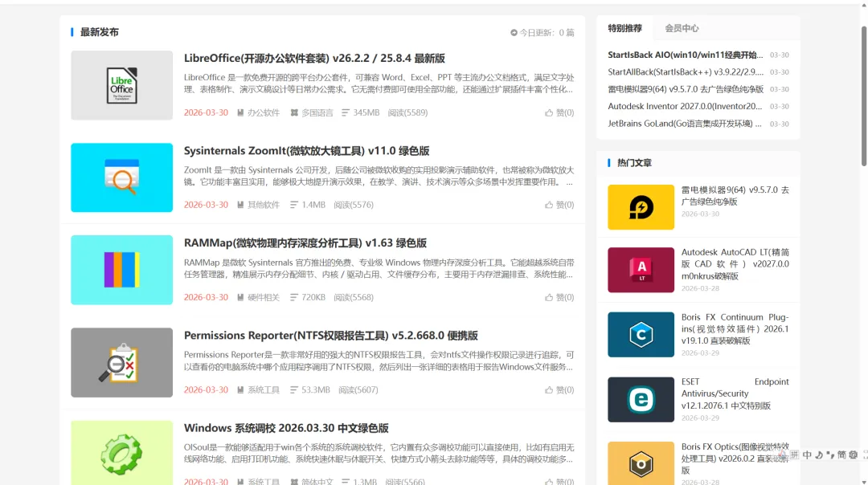Screen dimensions: 868x485
Task: Open Permissions Reporter 系统工具 category link
Action: tap(264, 390)
